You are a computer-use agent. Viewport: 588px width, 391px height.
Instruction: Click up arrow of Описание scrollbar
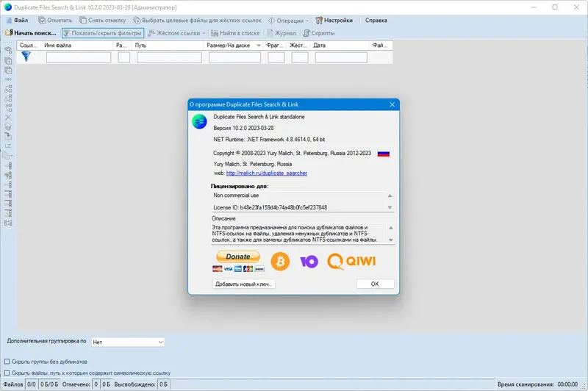point(391,228)
